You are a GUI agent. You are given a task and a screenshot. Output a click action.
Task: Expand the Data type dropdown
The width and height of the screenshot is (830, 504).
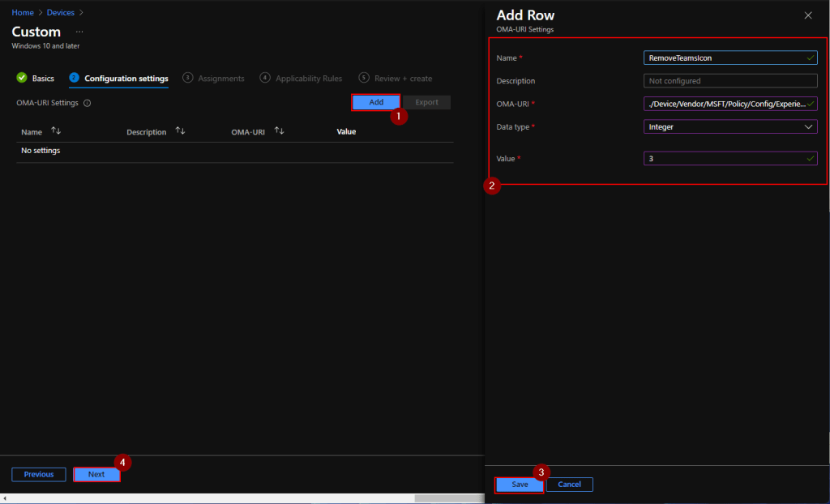tap(807, 126)
